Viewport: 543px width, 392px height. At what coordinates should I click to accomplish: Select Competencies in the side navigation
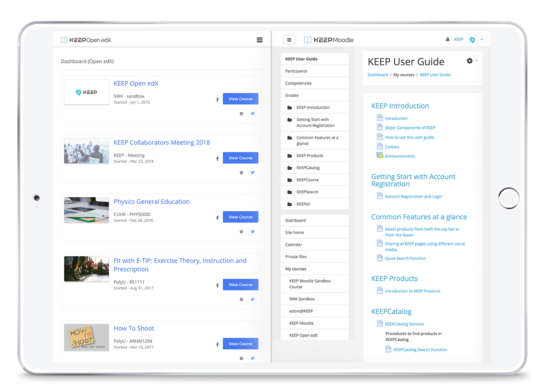(x=314, y=83)
